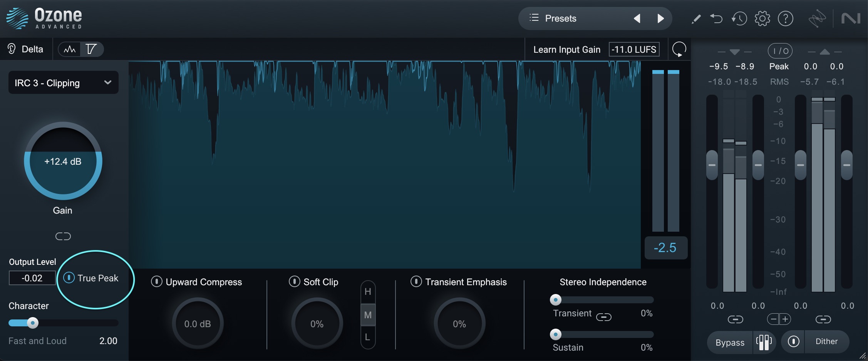
Task: Click the Transient Emphasis 0% knob
Action: click(x=459, y=324)
